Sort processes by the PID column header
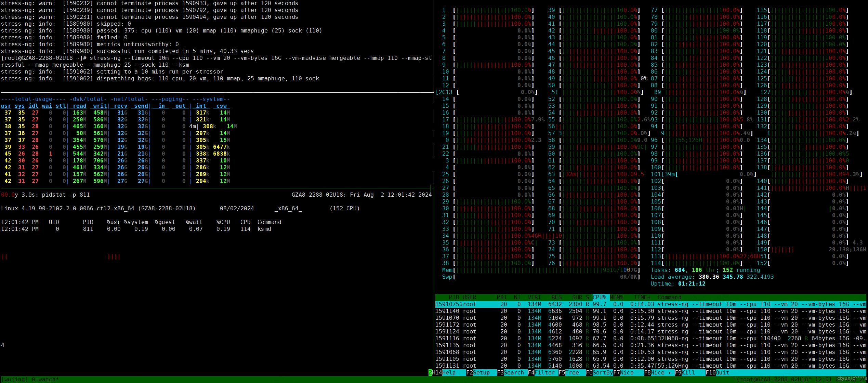 tap(454, 298)
